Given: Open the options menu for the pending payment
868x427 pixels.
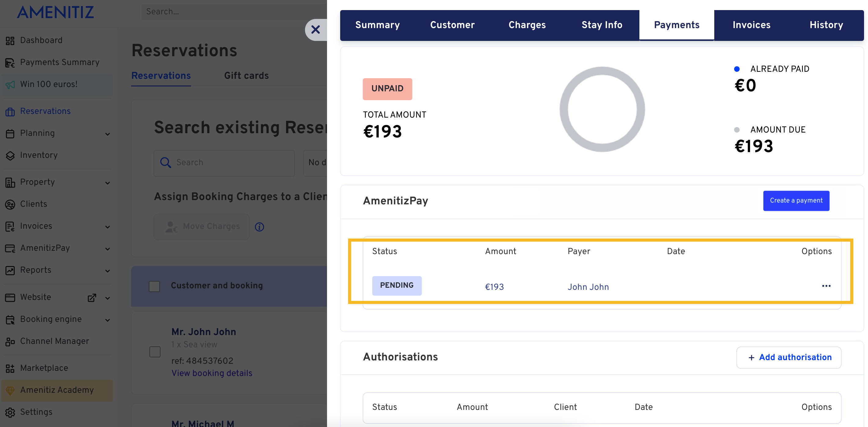Looking at the screenshot, I should [826, 286].
